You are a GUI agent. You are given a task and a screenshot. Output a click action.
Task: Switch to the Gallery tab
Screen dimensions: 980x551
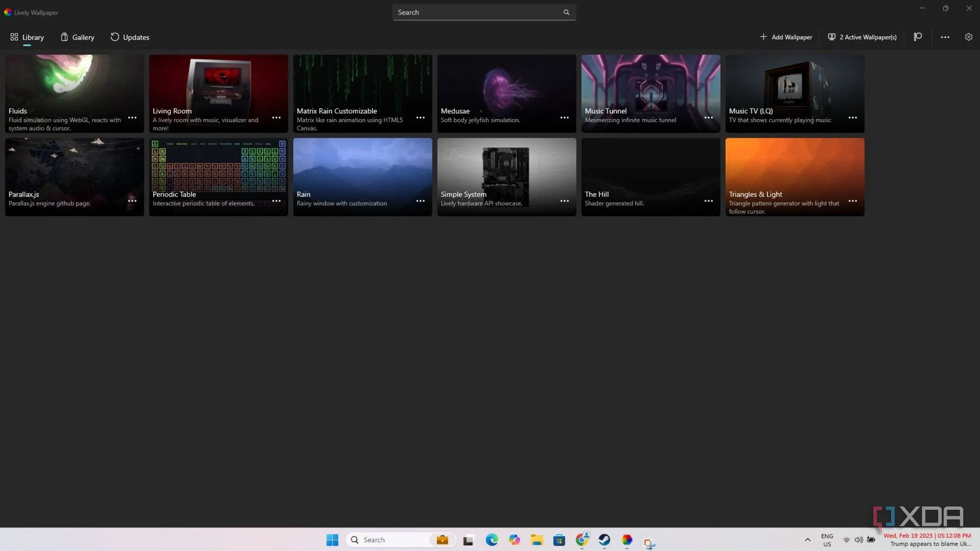point(77,37)
